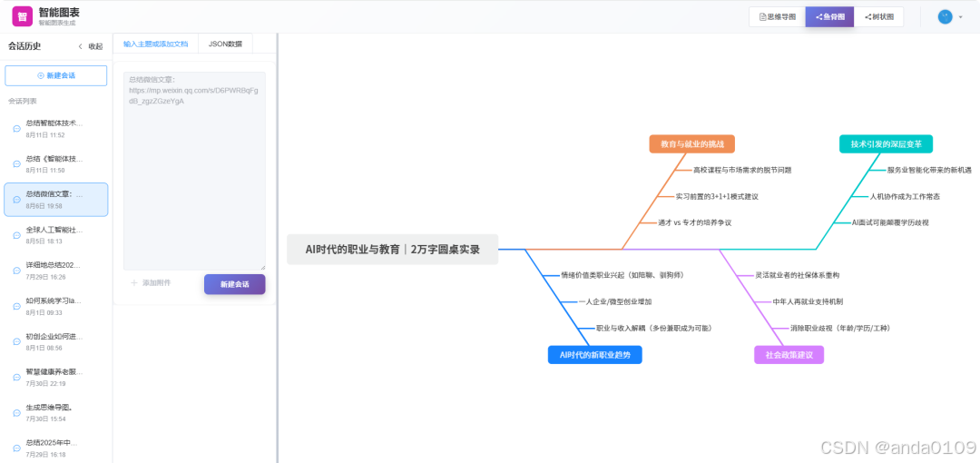
Task: Collapse the session history with 收起
Action: (x=91, y=46)
